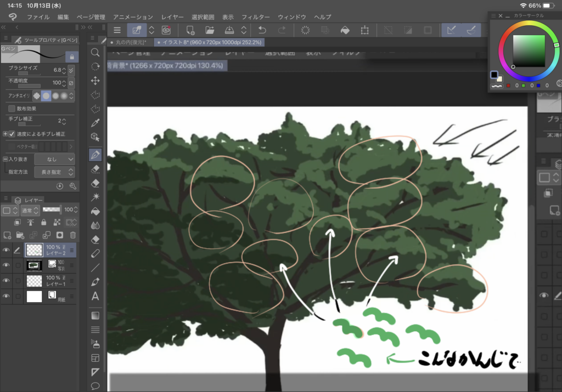Create a new layer folder
562x392 pixels.
[x=20, y=235]
